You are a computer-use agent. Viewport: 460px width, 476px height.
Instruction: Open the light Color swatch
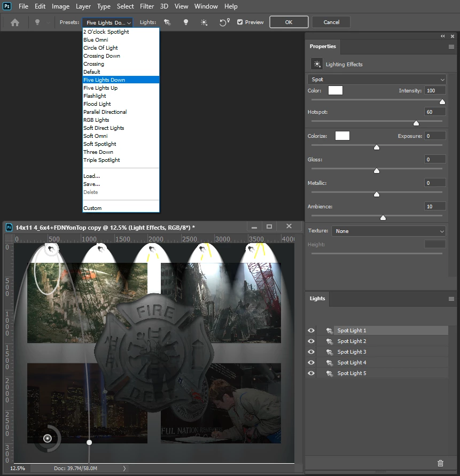pos(336,90)
